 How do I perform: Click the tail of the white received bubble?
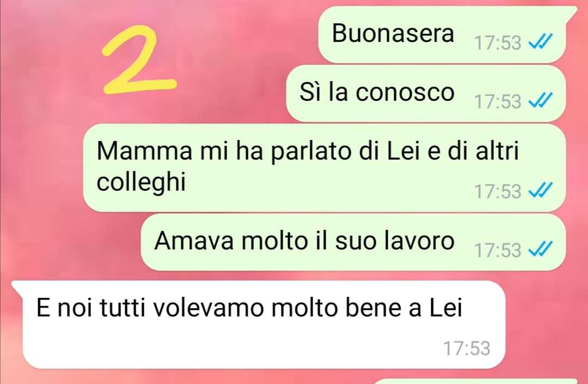click(x=17, y=286)
